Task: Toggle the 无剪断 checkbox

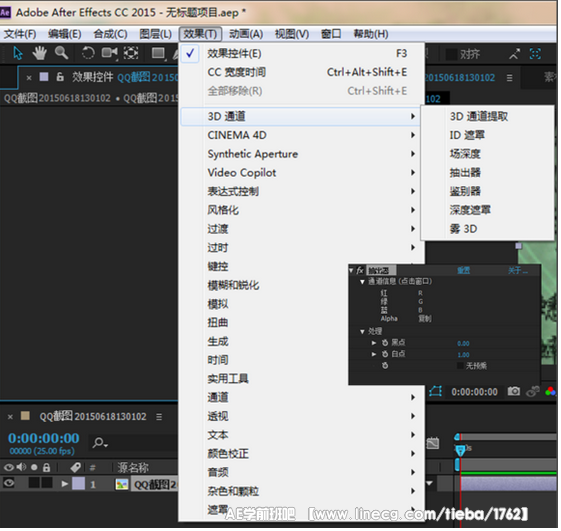Action: point(460,366)
